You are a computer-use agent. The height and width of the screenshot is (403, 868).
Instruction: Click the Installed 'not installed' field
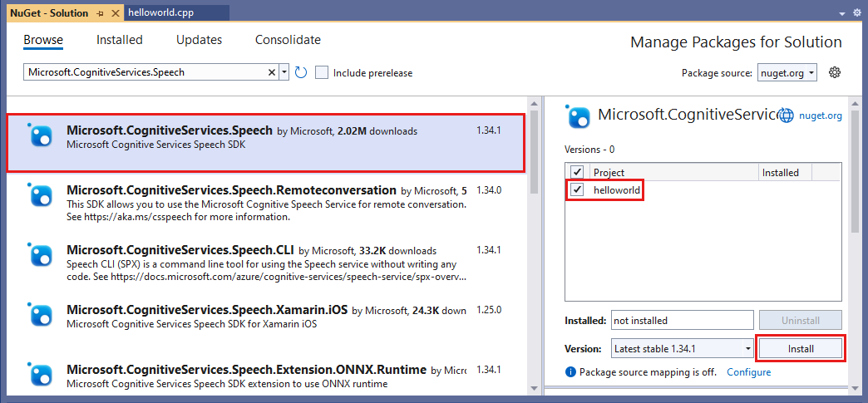[x=683, y=320]
